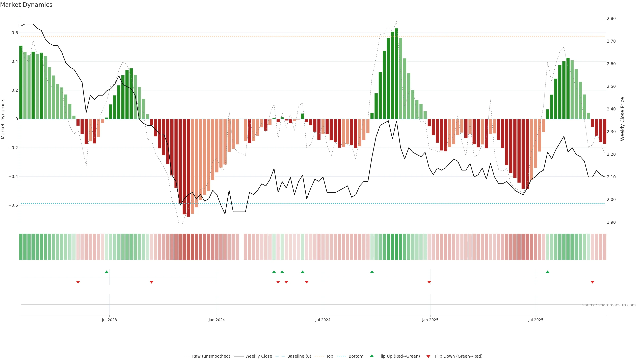Click the Jan 2024 x-axis label
This screenshot has height=362, width=644.
[217, 320]
